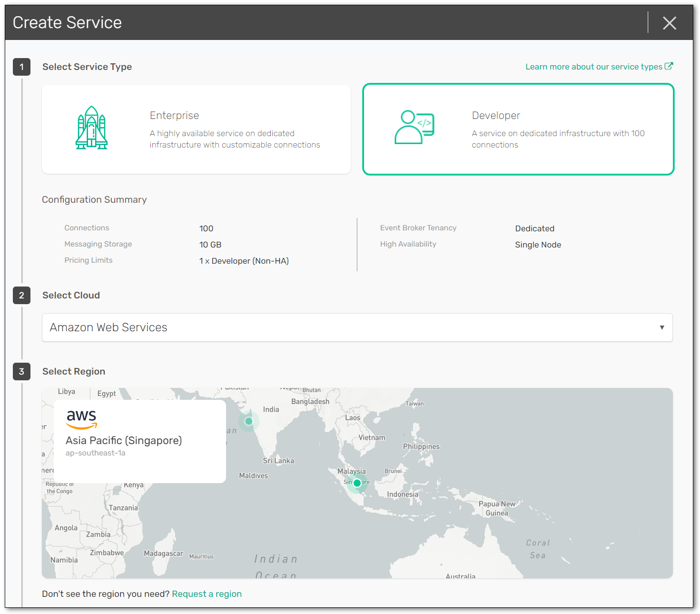Open the Amazon Web Services cloud dropdown
Image resolution: width=700 pixels, height=614 pixels.
point(357,327)
